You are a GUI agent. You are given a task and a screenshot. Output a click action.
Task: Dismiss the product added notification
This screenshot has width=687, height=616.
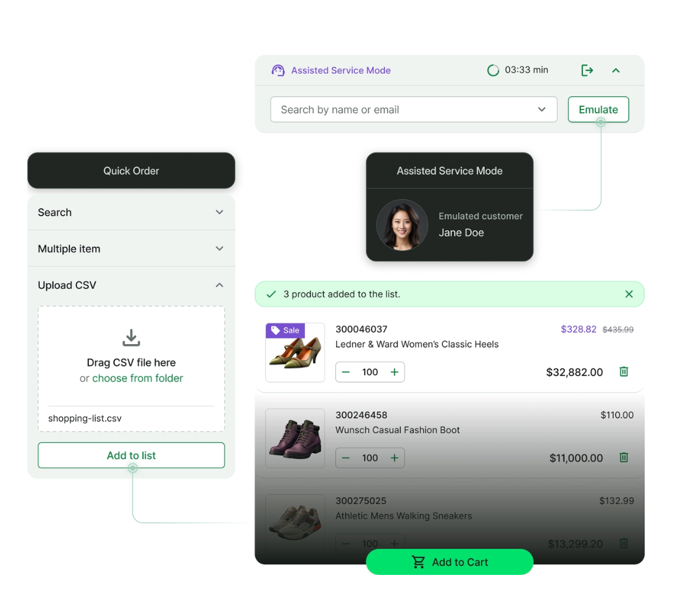tap(629, 294)
